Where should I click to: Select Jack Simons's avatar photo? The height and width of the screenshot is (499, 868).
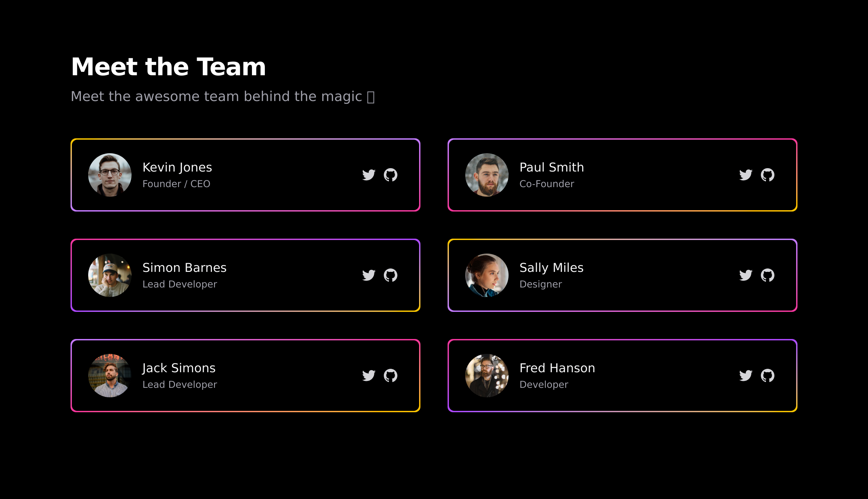click(x=110, y=376)
